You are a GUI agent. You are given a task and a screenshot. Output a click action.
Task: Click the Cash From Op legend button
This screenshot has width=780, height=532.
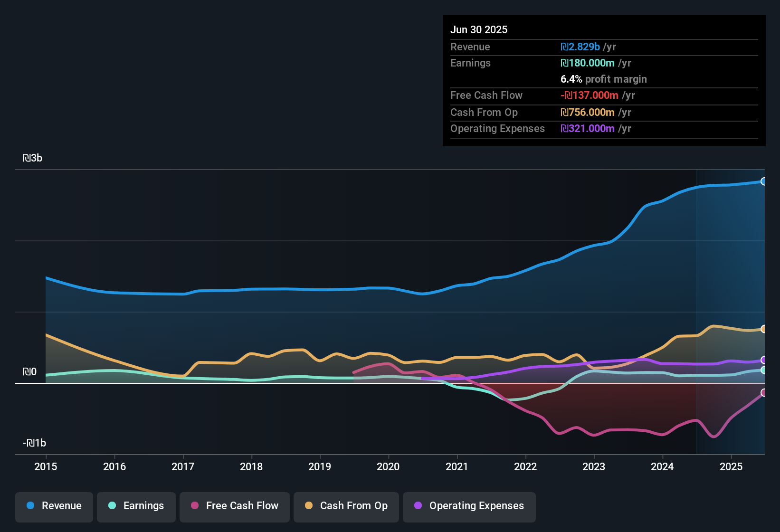pyautogui.click(x=346, y=506)
